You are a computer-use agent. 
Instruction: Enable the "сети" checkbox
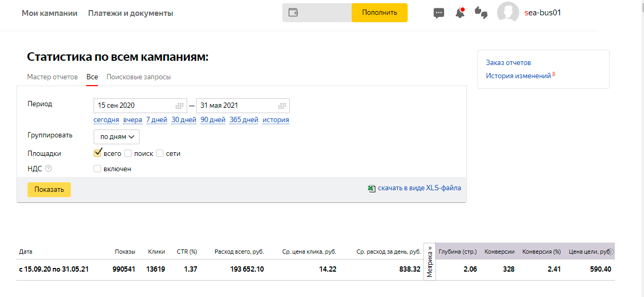click(160, 154)
